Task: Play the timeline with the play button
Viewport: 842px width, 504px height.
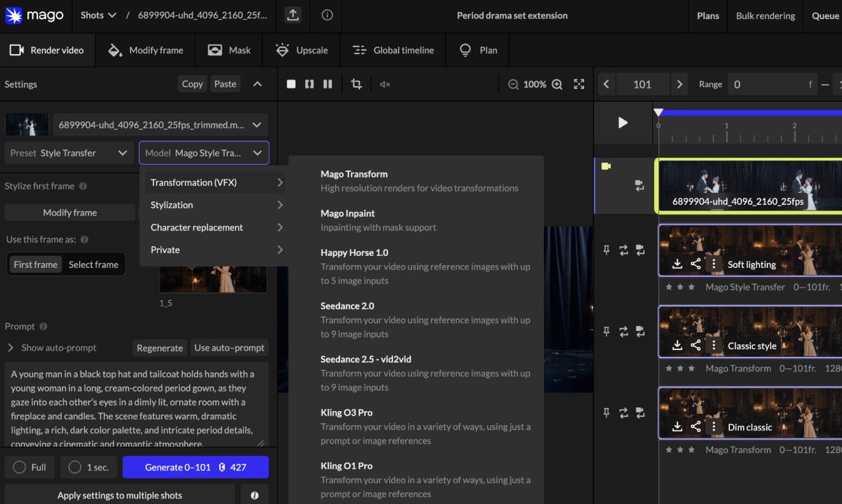Action: (623, 123)
